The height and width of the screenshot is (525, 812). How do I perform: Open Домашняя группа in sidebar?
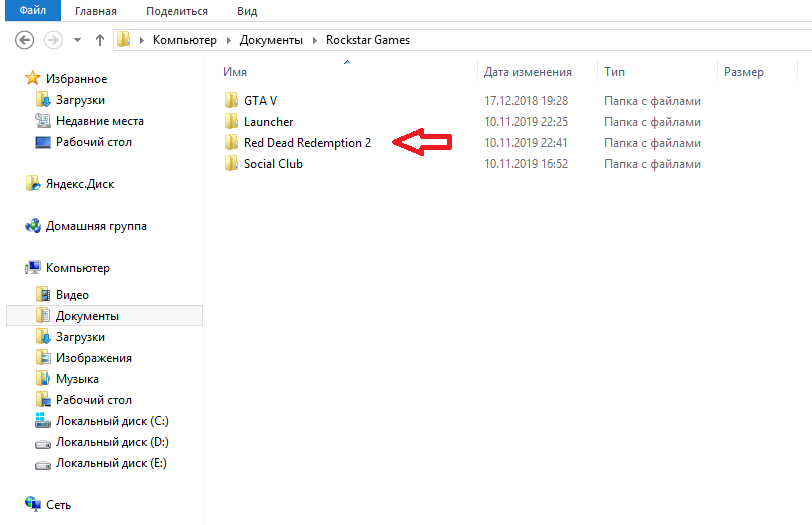pyautogui.click(x=96, y=226)
